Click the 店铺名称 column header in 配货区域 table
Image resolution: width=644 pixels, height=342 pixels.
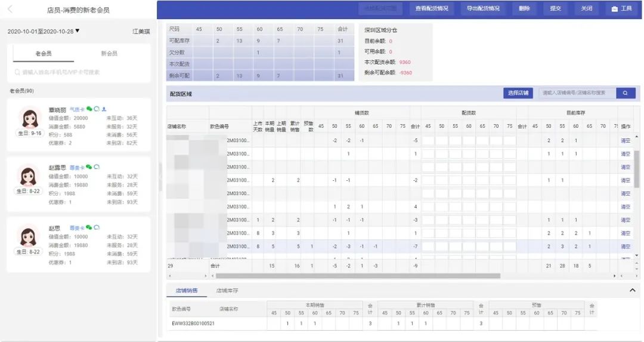pos(177,126)
